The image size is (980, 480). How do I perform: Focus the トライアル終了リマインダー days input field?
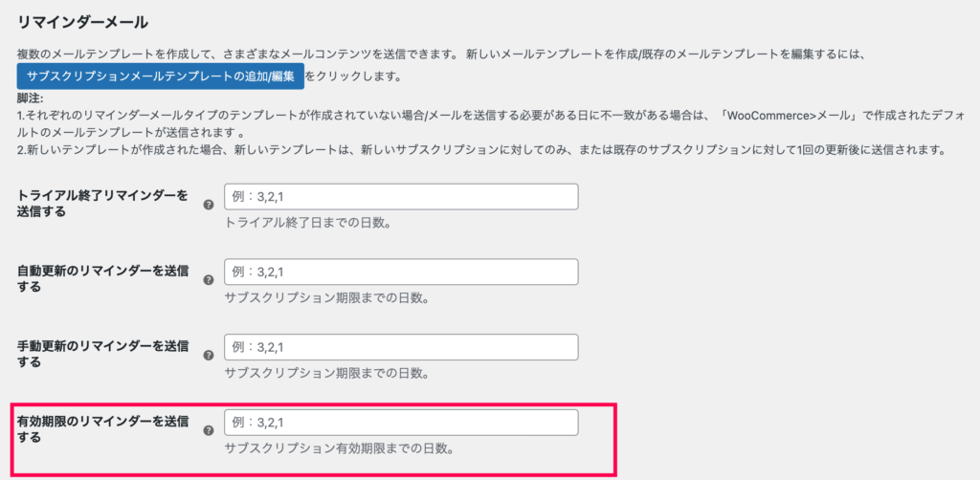(x=401, y=197)
